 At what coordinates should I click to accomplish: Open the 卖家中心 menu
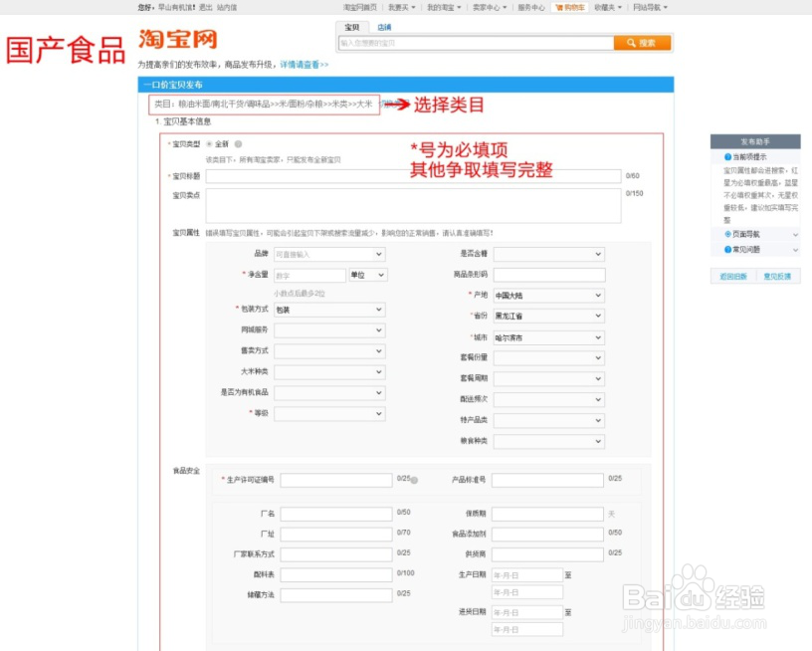pyautogui.click(x=487, y=8)
